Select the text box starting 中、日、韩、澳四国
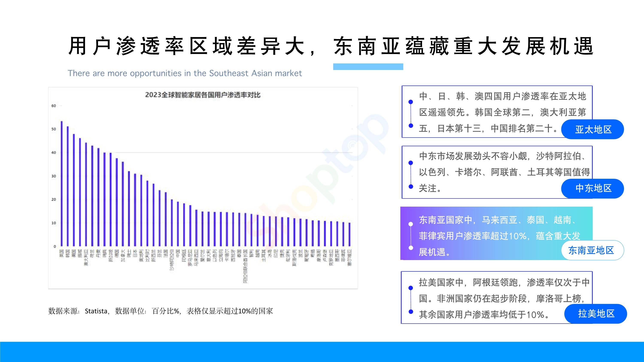 pos(497,112)
